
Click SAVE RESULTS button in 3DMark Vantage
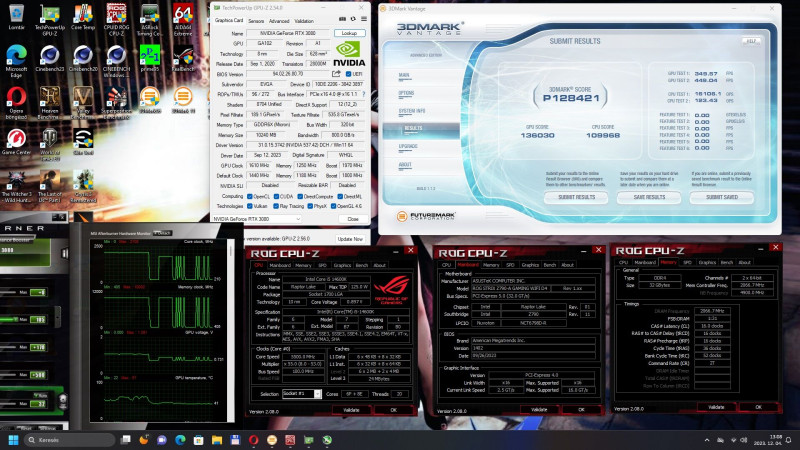(x=649, y=197)
